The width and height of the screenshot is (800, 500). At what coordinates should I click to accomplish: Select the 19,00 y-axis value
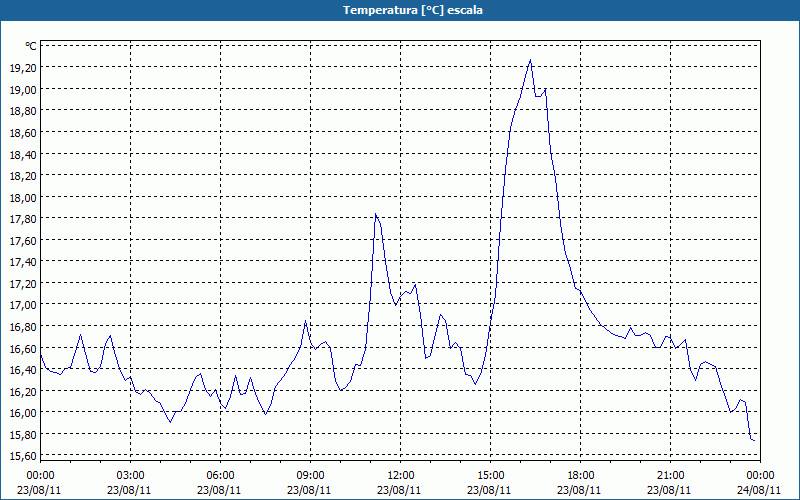click(x=23, y=89)
